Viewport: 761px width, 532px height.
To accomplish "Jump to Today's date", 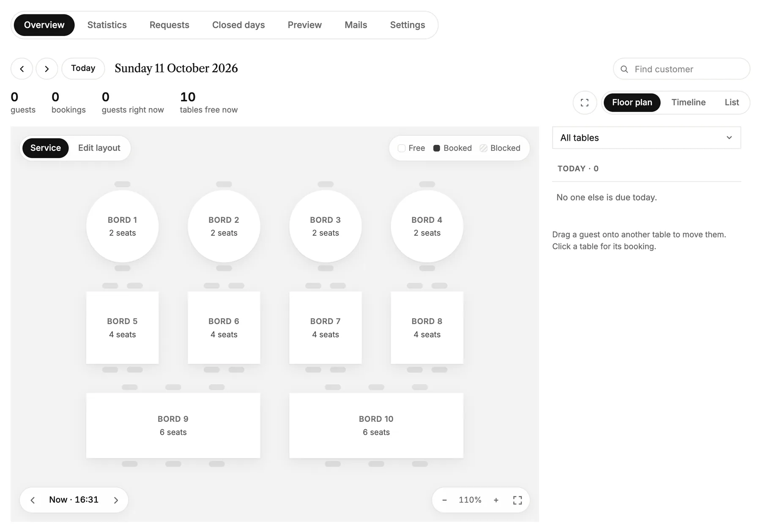I will pyautogui.click(x=83, y=68).
